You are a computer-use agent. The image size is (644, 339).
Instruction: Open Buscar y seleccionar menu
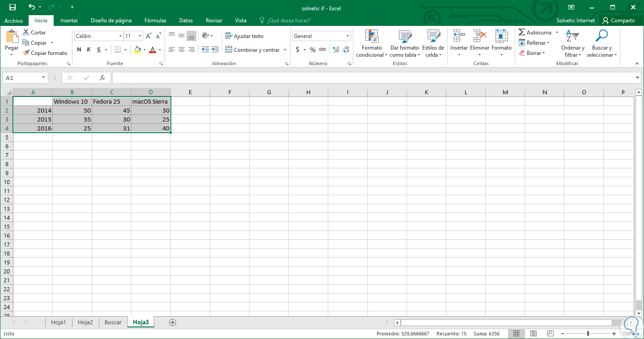602,43
